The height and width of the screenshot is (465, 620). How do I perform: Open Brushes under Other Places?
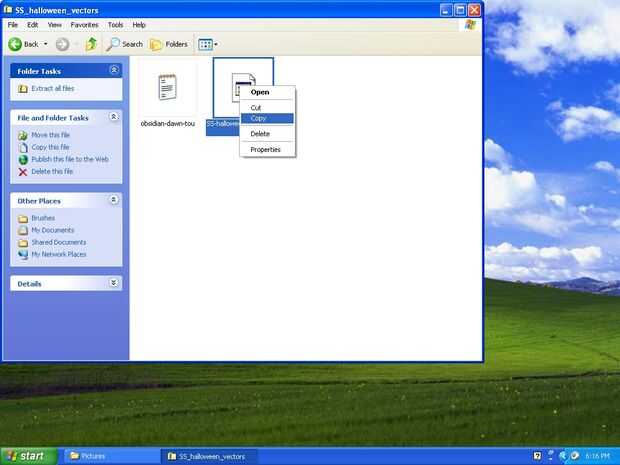(43, 218)
